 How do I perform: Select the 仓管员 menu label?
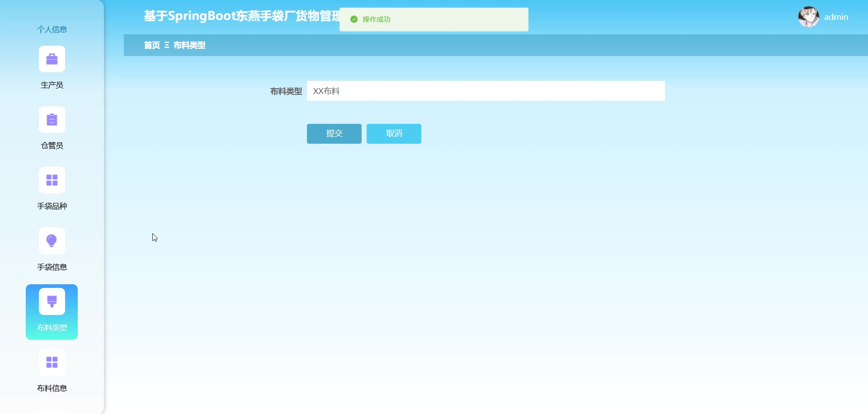coord(52,146)
